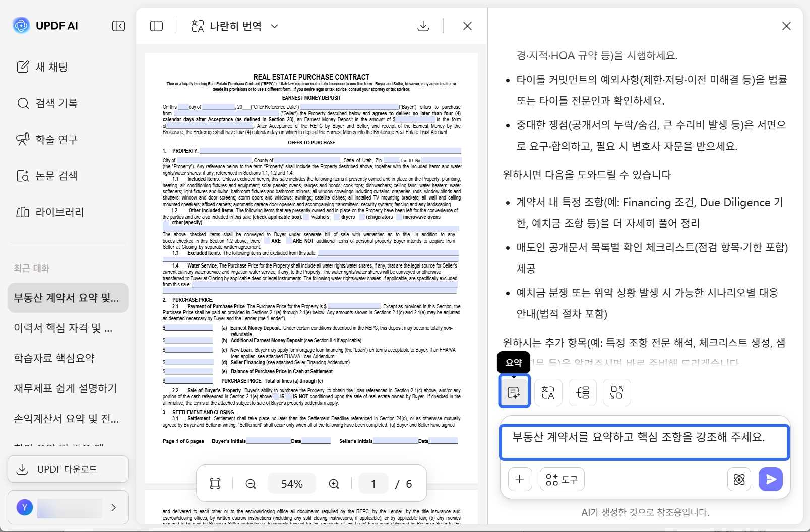Open the 나란히 번역 mode dropdown
The image size is (810, 532).
pyautogui.click(x=274, y=26)
